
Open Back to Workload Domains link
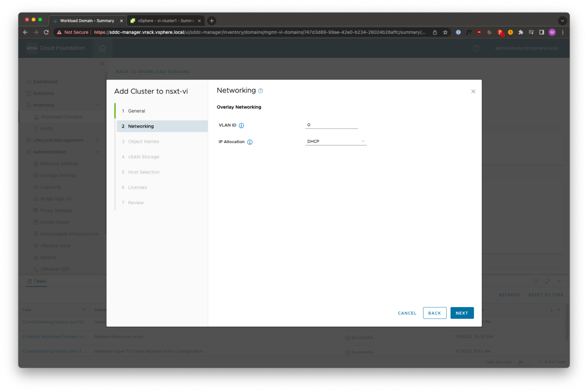click(153, 71)
